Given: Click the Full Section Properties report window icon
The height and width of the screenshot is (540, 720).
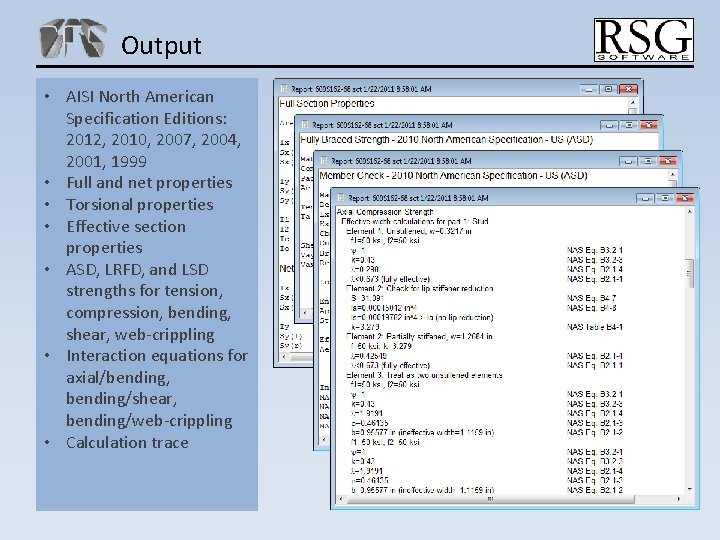Looking at the screenshot, I should point(284,89).
